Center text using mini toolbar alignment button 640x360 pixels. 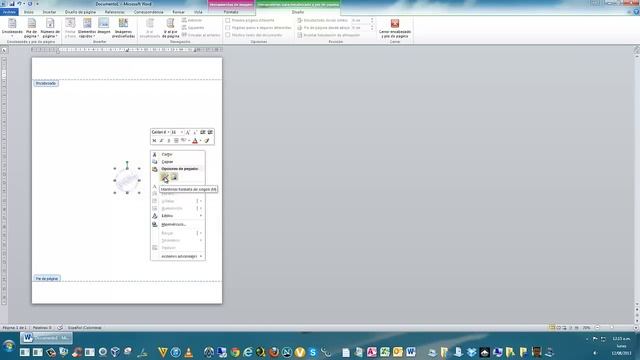coord(176,140)
